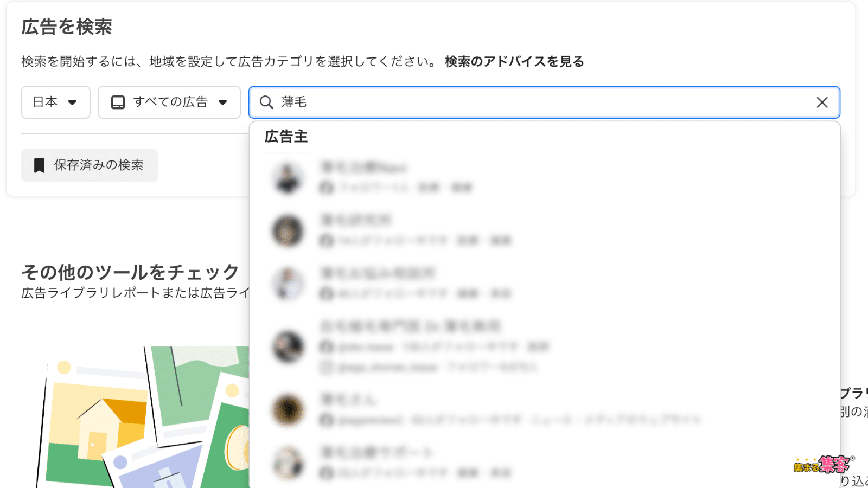Click the search field containing 薄毛
The height and width of the screenshot is (488, 868).
click(x=544, y=102)
